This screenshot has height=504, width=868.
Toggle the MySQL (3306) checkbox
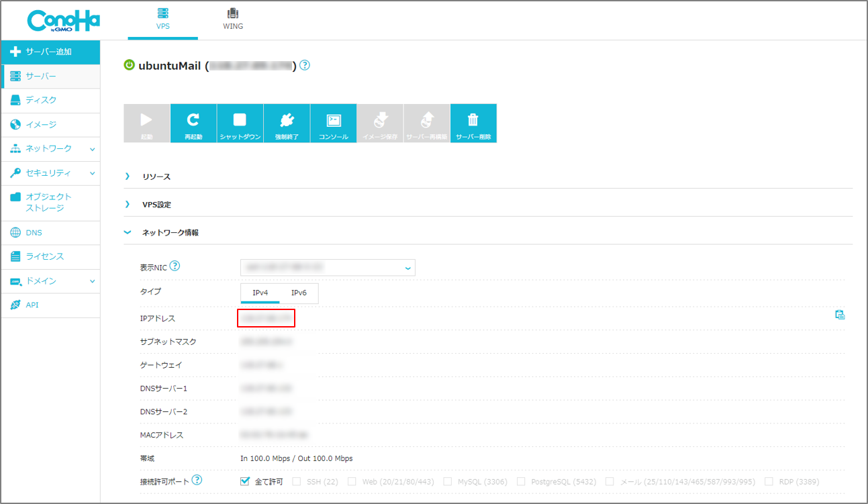(x=448, y=481)
